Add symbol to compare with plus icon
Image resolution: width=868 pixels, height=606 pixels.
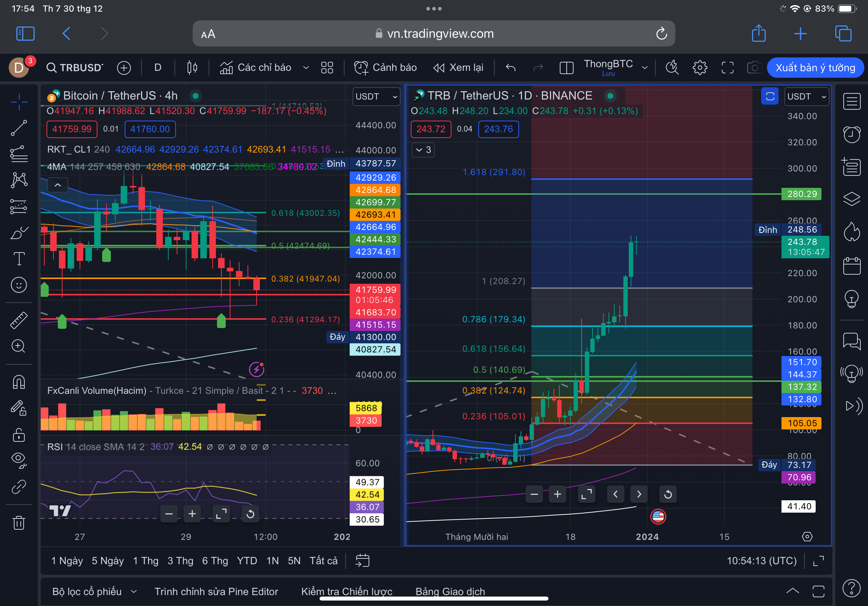pos(124,68)
